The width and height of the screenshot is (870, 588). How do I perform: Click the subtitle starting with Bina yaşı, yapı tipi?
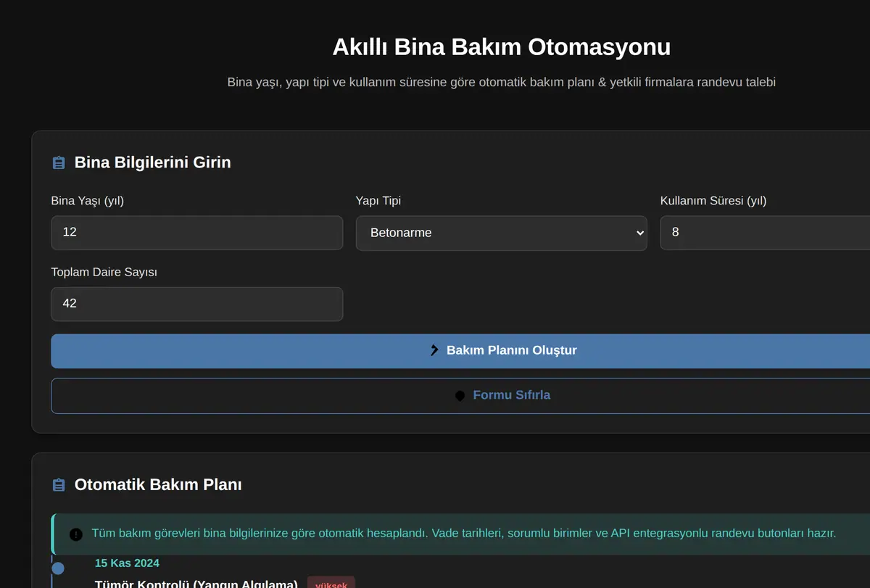point(501,82)
